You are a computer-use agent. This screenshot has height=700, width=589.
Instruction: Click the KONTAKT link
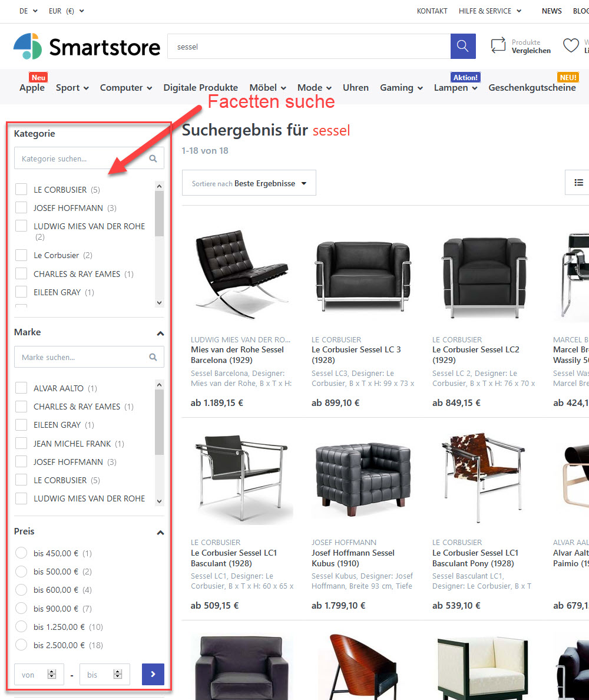click(432, 11)
